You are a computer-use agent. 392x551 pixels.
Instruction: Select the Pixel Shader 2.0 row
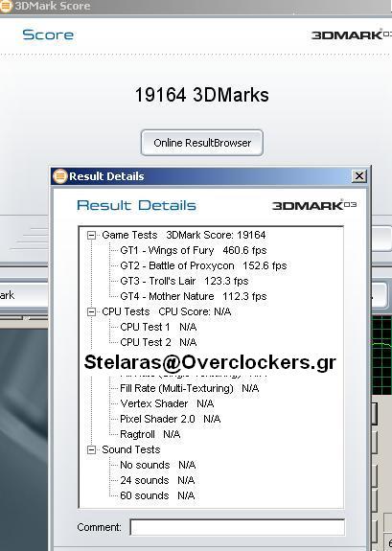click(171, 419)
